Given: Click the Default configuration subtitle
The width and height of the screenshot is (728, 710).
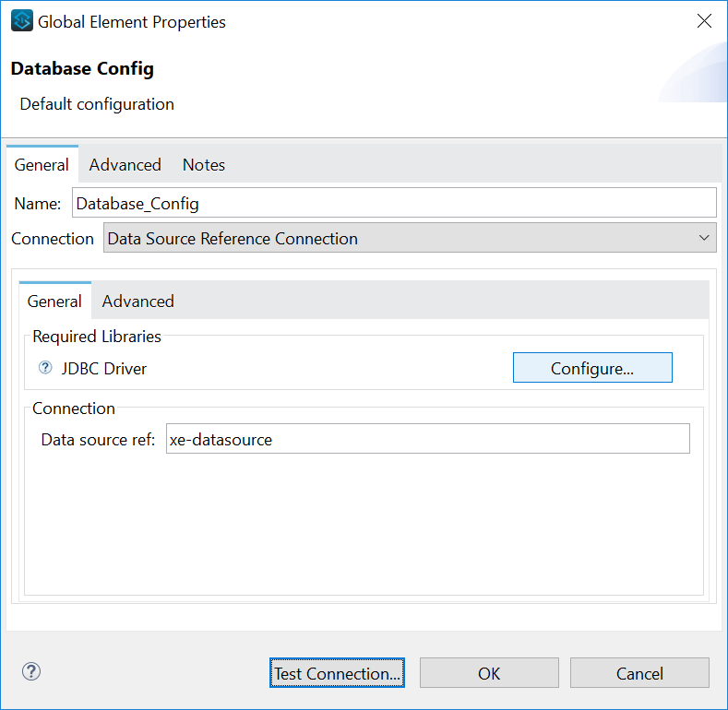Looking at the screenshot, I should coord(97,104).
